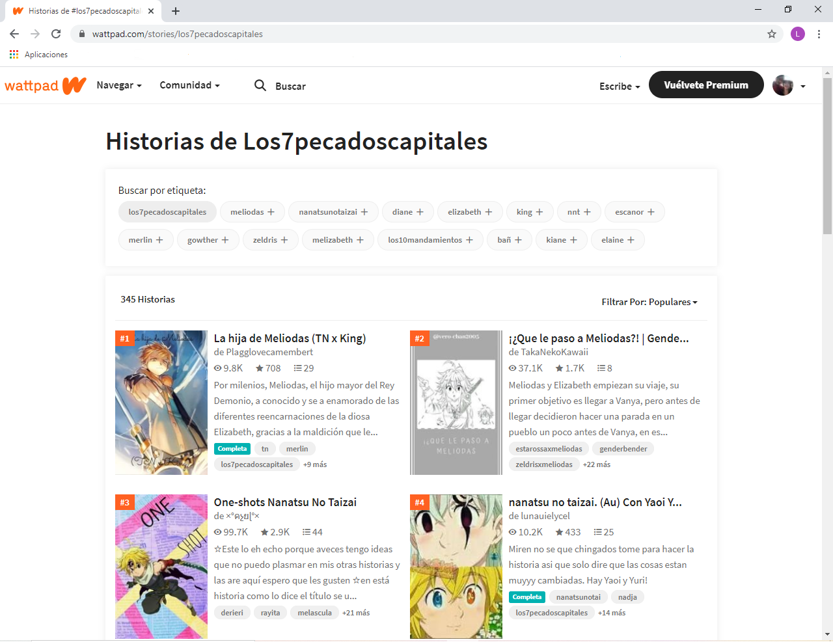Open the profile dropdown caret
833x644 pixels.
803,86
